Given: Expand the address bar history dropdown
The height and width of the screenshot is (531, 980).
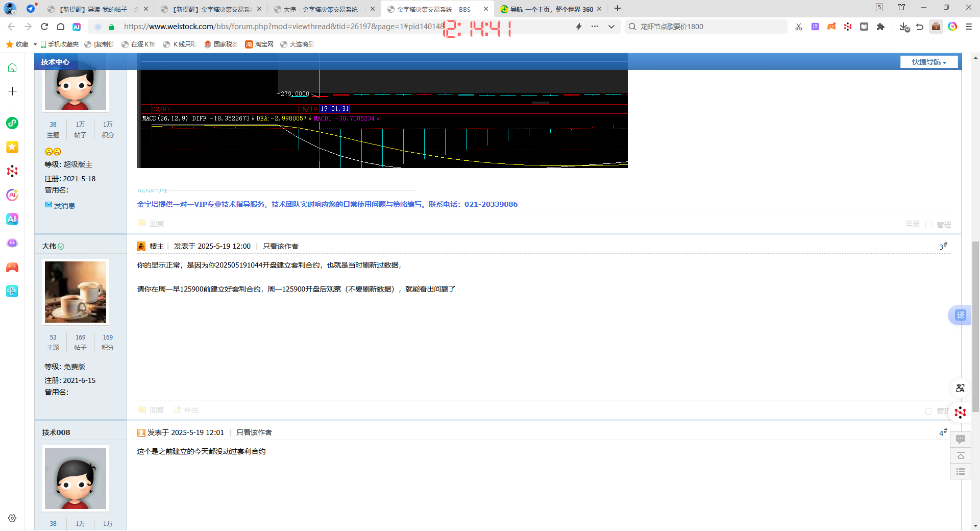Looking at the screenshot, I should click(x=611, y=27).
